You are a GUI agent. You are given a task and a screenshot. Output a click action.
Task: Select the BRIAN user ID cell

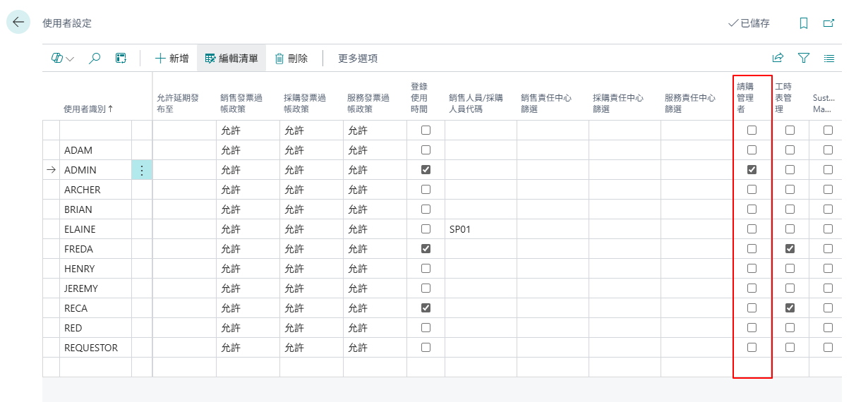[x=95, y=209]
